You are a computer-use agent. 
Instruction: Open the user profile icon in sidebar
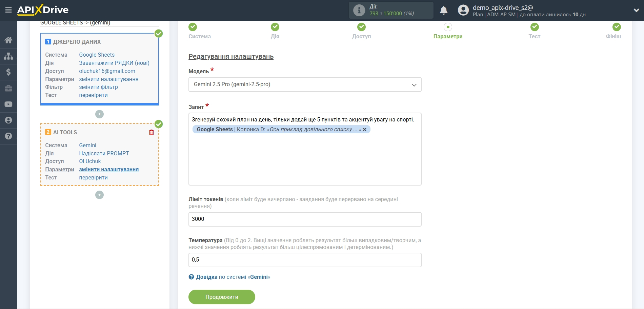8,120
